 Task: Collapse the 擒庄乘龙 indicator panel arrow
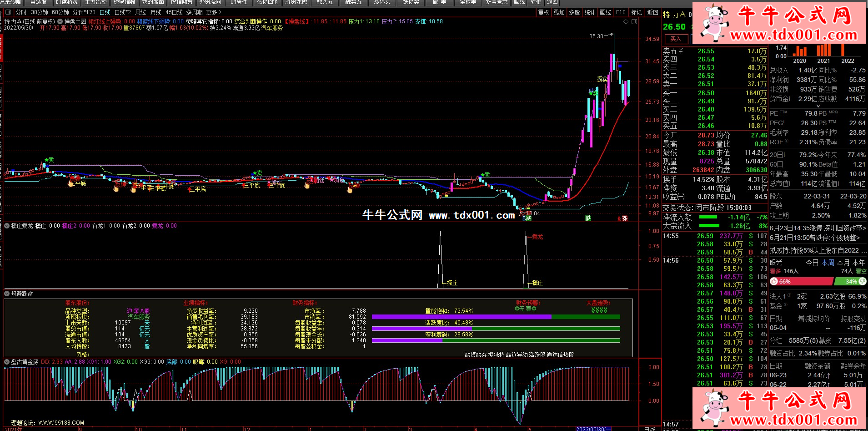7,226
